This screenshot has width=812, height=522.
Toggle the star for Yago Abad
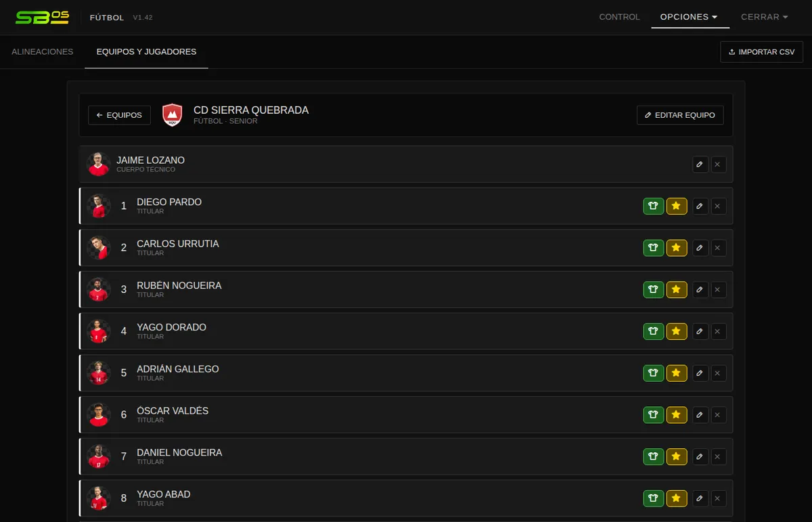click(x=677, y=499)
